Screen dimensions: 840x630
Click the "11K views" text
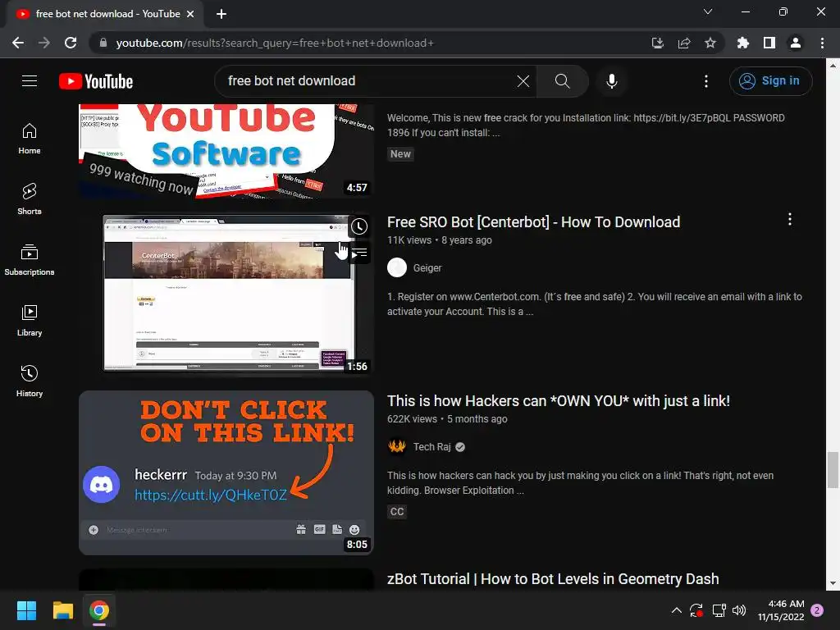pyautogui.click(x=409, y=240)
